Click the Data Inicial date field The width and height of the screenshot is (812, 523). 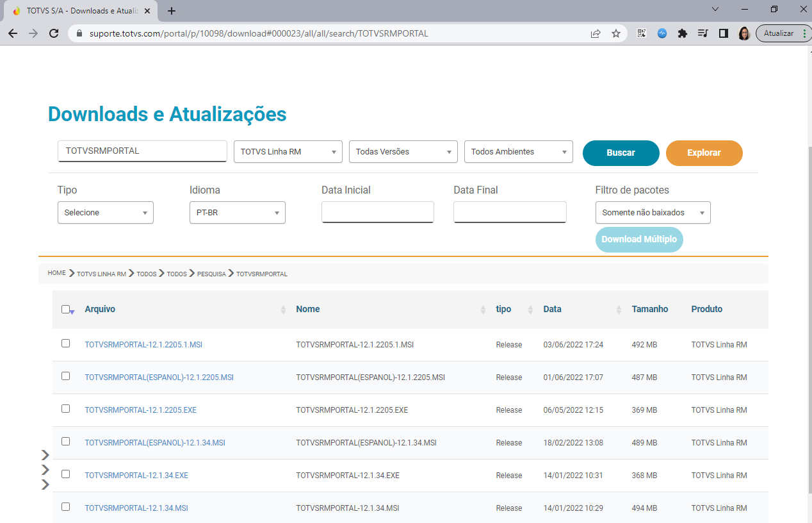[x=378, y=212]
